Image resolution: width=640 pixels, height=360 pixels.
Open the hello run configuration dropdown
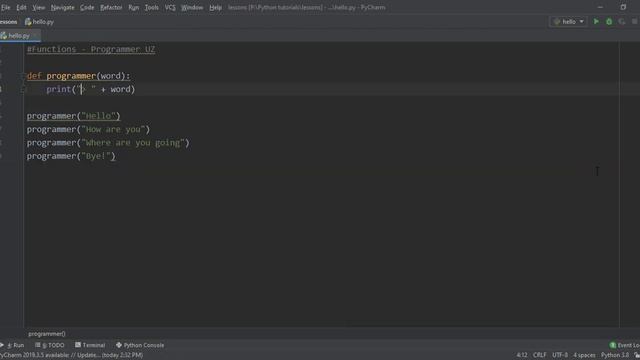tap(569, 22)
